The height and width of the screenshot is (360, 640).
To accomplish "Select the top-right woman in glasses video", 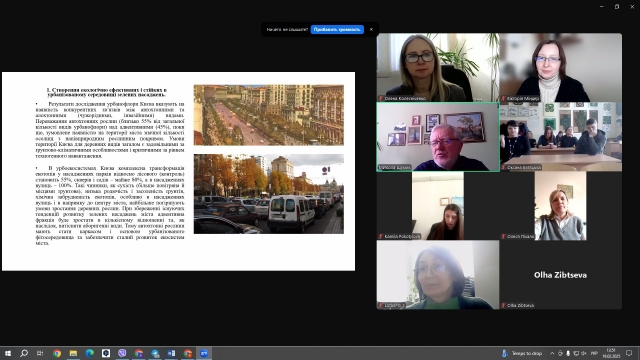I will pyautogui.click(x=561, y=67).
